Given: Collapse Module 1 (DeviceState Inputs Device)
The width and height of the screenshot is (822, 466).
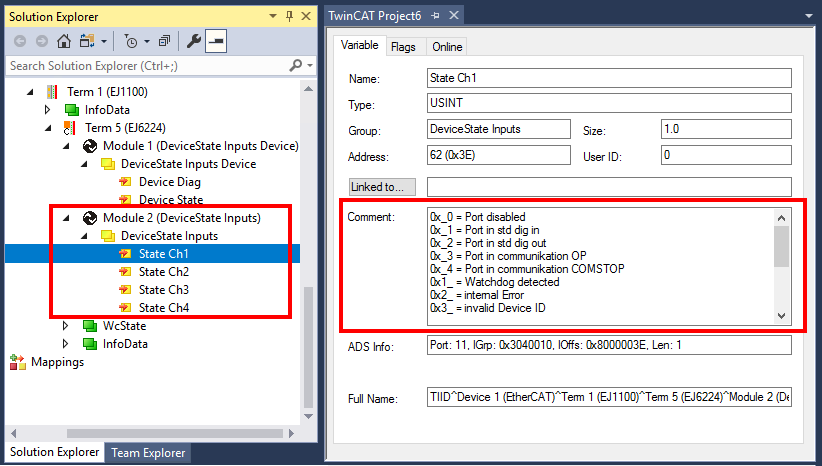Looking at the screenshot, I should click(67, 146).
